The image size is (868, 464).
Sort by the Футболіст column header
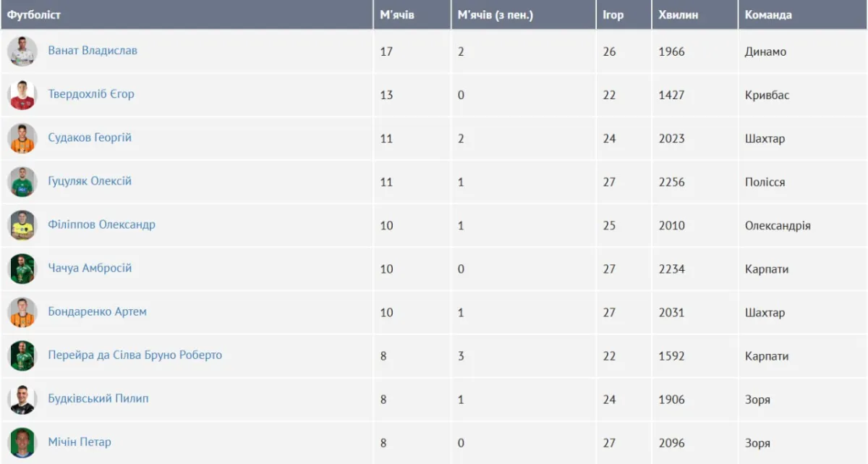187,14
